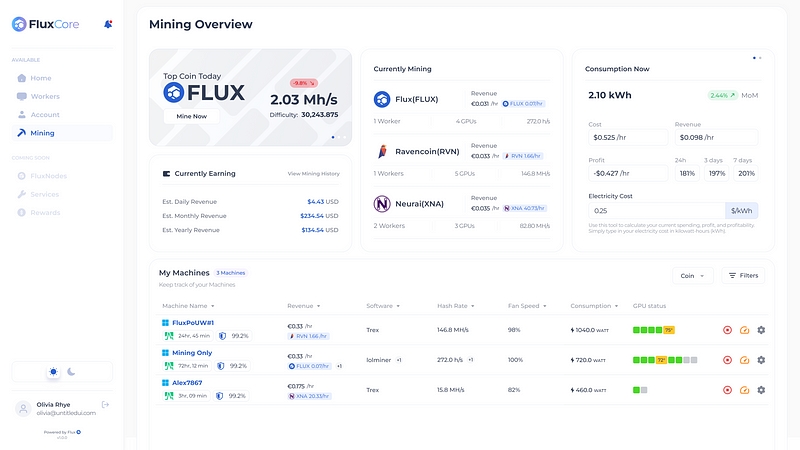
Task: Stop the Mining Only machine
Action: (728, 360)
